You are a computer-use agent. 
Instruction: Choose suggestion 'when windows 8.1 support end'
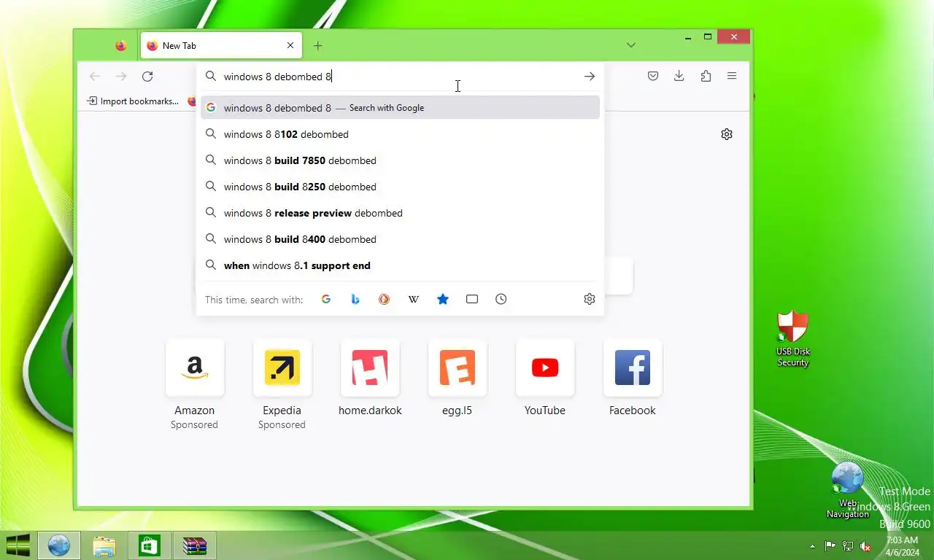[x=400, y=265]
